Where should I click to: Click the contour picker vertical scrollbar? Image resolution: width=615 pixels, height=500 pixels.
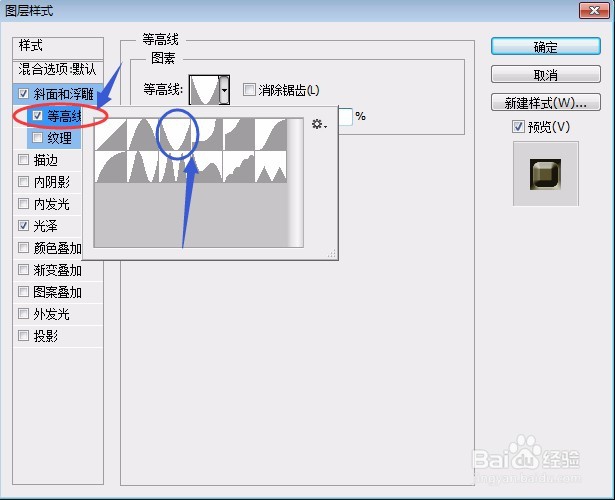295,182
